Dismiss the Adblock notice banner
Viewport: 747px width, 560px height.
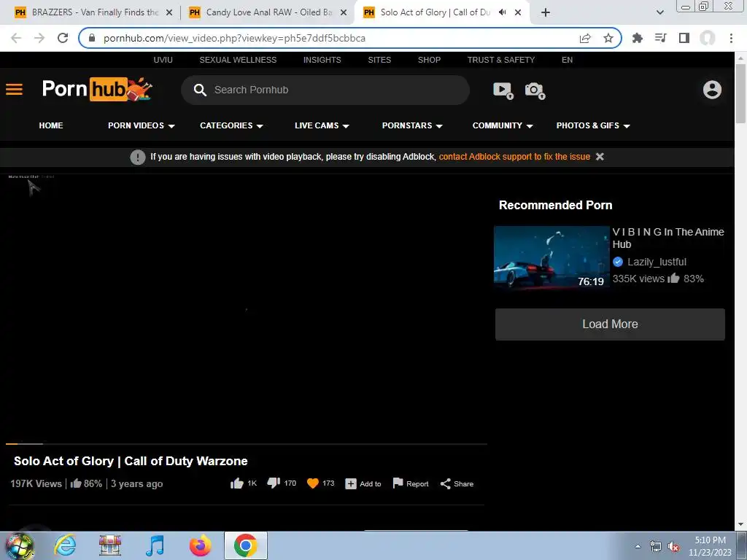click(600, 157)
